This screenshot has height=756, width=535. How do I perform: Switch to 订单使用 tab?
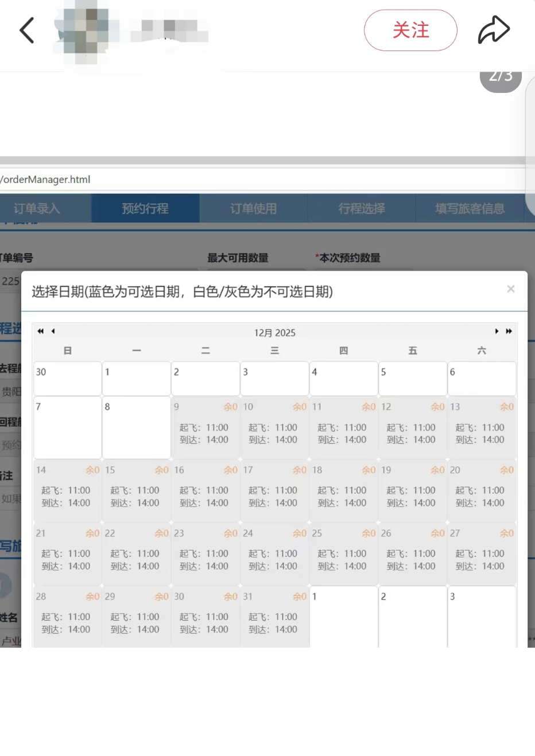[253, 208]
